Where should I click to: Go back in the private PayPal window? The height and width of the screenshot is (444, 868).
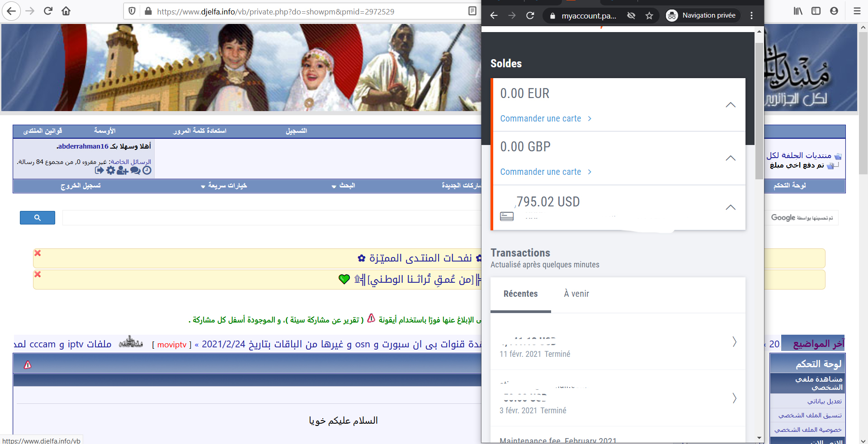click(x=494, y=16)
